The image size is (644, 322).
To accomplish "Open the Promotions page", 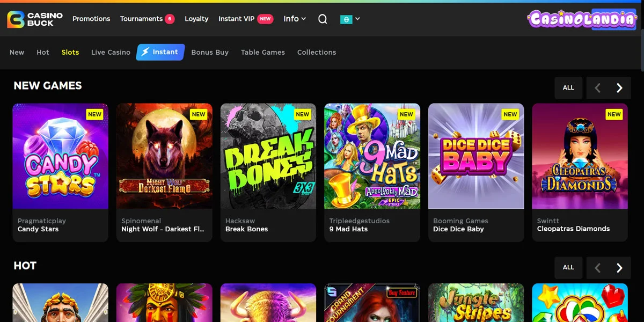I will tap(91, 19).
